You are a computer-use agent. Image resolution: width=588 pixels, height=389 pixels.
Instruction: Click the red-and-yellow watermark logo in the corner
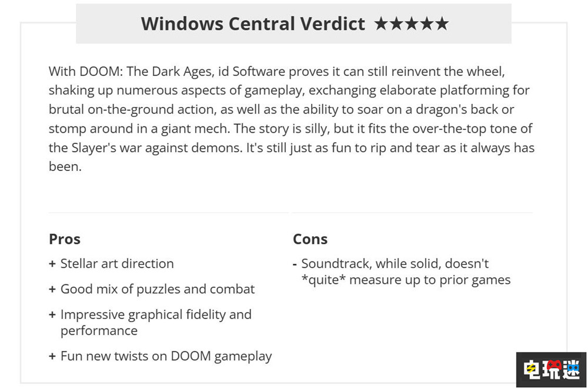551,369
